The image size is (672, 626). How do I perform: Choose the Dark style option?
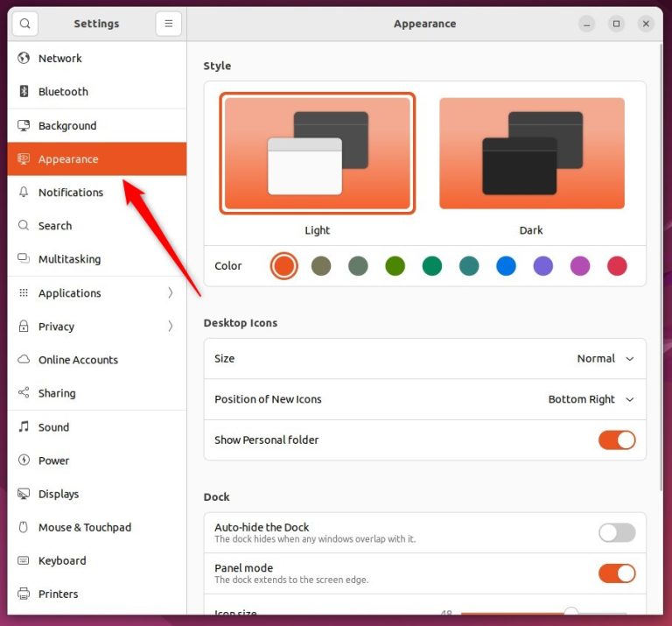pyautogui.click(x=531, y=154)
